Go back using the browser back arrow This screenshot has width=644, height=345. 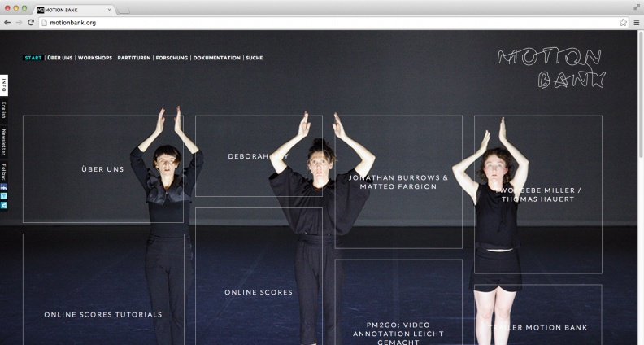pyautogui.click(x=7, y=22)
